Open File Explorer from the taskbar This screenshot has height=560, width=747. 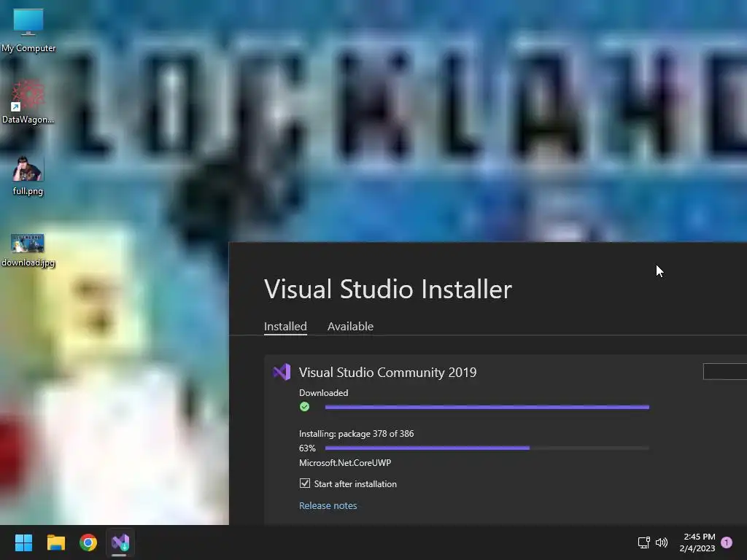pyautogui.click(x=55, y=542)
